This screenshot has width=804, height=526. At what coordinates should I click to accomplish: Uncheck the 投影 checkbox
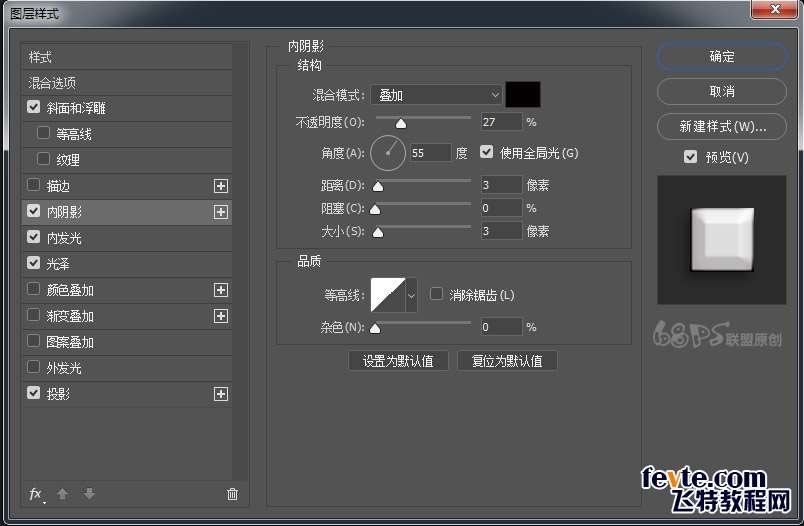pyautogui.click(x=33, y=393)
